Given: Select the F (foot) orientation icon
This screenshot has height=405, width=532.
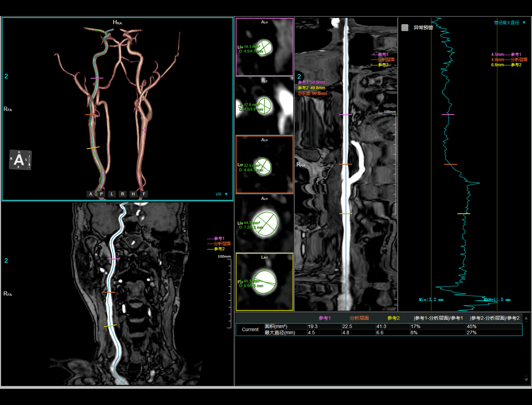Looking at the screenshot, I should (144, 194).
